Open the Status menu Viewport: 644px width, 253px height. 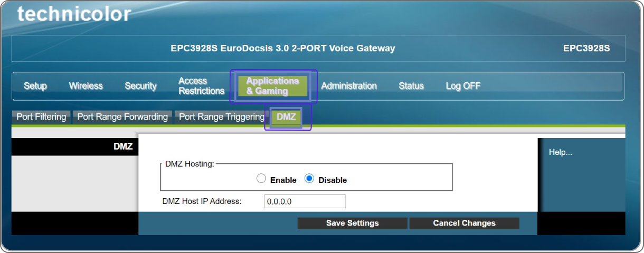411,86
